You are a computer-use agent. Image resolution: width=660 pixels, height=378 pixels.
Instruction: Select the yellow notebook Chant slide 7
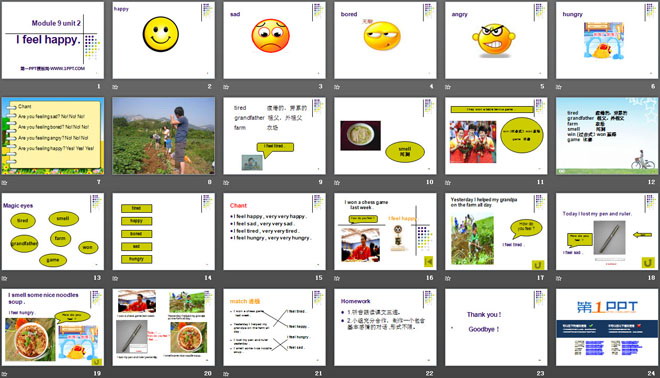(53, 136)
